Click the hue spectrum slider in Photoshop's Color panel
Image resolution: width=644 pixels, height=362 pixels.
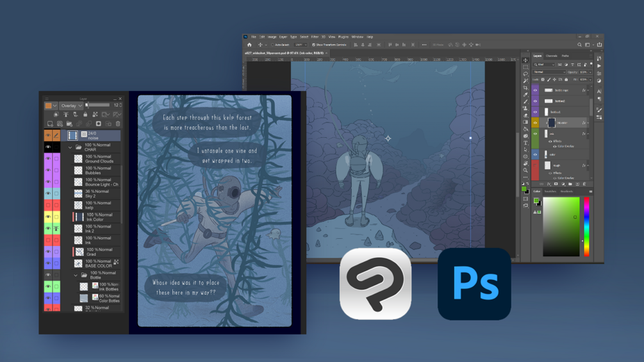586,227
